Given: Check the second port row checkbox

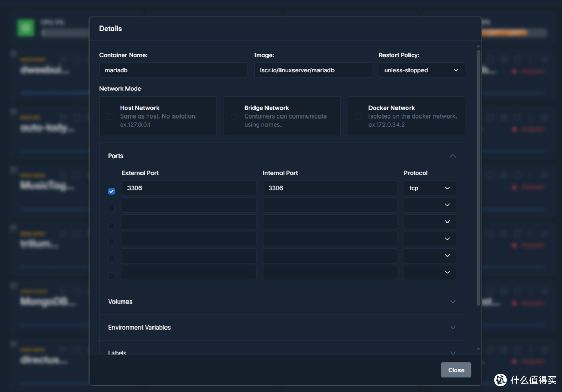Looking at the screenshot, I should click(111, 208).
